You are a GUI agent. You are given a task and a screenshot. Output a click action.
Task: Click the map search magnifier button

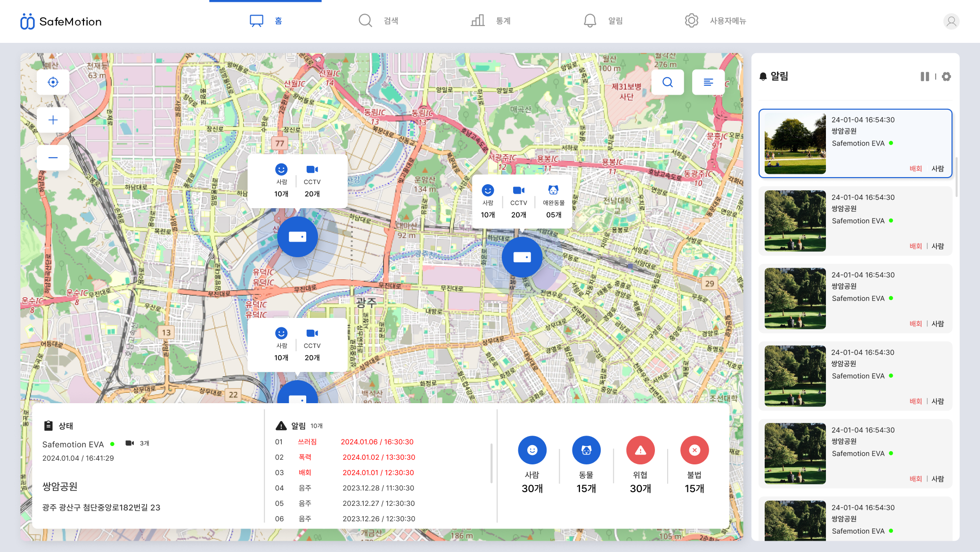click(x=667, y=82)
